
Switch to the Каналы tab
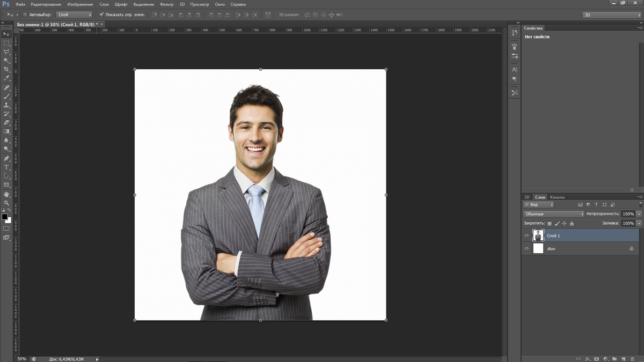(x=557, y=197)
